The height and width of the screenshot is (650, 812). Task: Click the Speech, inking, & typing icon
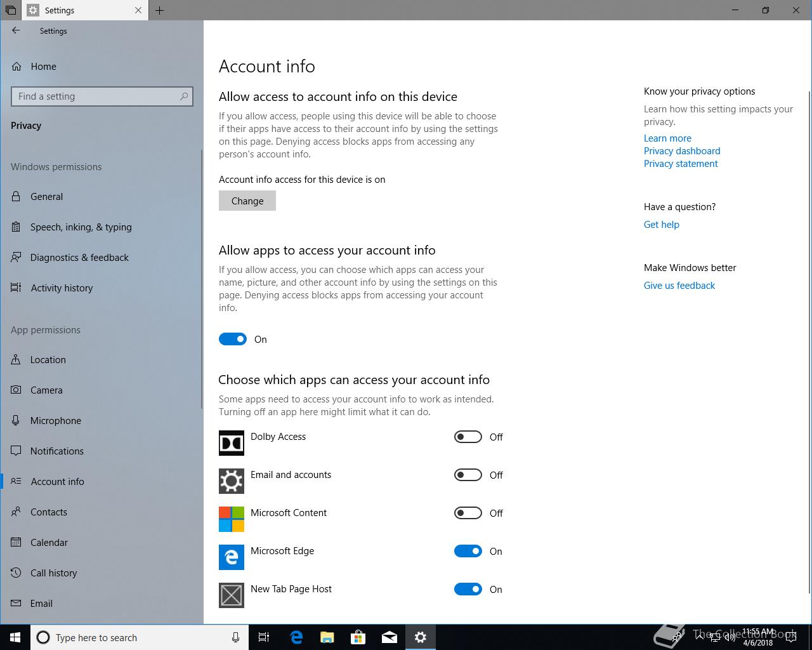click(x=16, y=227)
